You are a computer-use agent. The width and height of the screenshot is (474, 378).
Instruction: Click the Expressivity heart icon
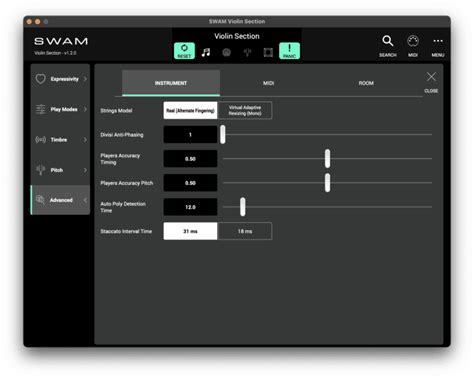pyautogui.click(x=41, y=79)
